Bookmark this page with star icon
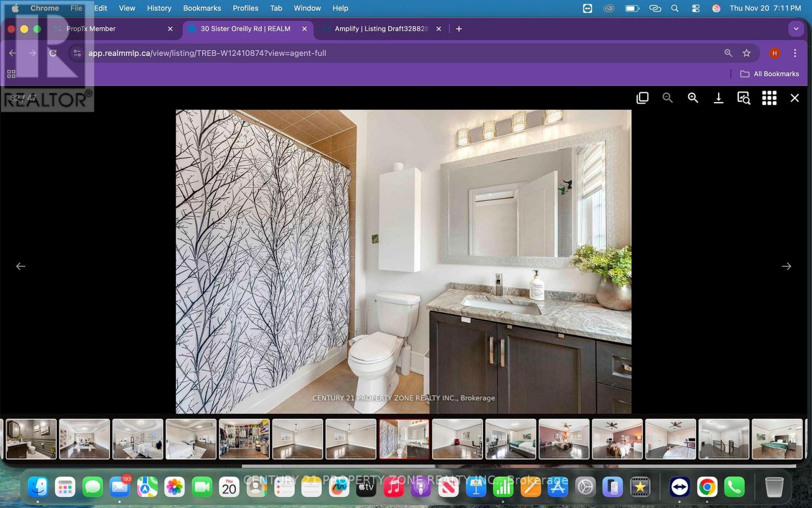The height and width of the screenshot is (508, 812). [747, 53]
